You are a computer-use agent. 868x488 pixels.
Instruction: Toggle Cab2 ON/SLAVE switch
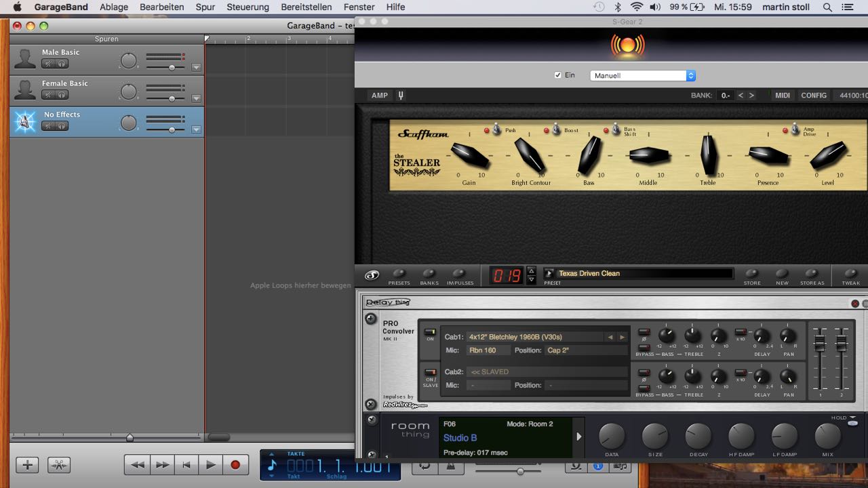[430, 371]
